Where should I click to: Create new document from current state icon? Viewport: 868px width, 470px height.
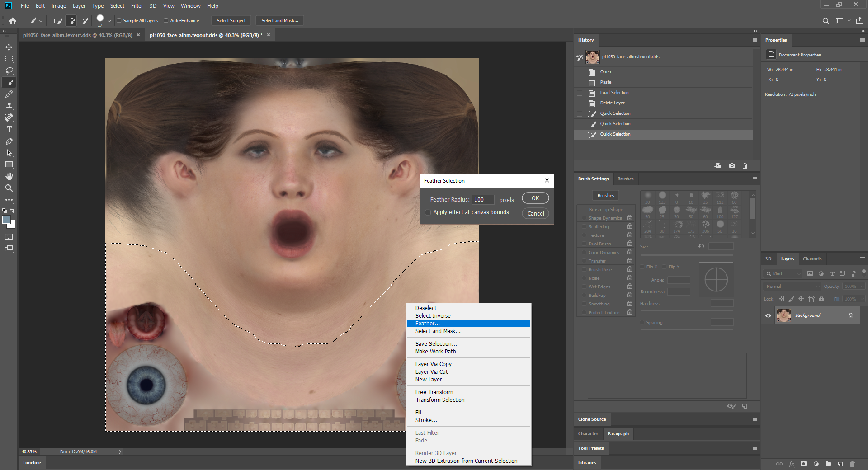pos(717,166)
